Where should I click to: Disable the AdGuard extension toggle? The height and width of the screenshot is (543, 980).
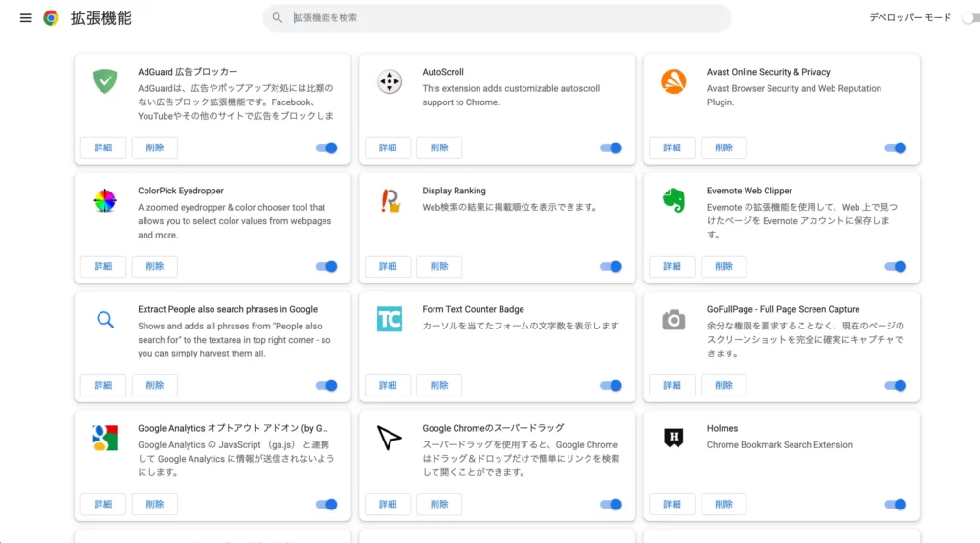click(x=326, y=147)
